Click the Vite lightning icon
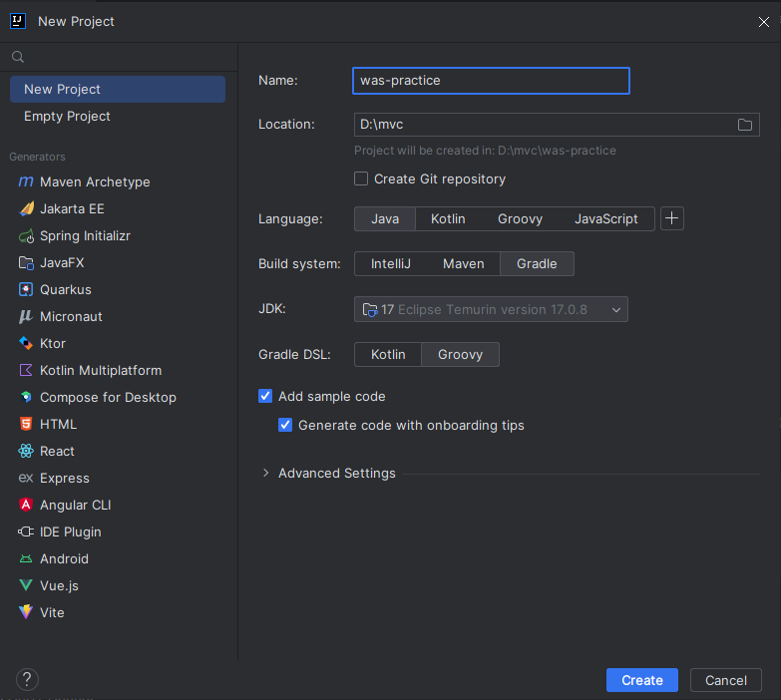Image resolution: width=781 pixels, height=700 pixels. pyautogui.click(x=26, y=612)
